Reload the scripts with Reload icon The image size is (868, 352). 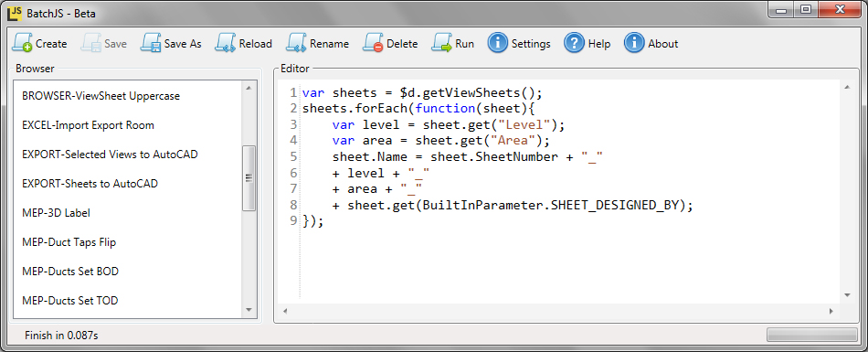click(226, 43)
